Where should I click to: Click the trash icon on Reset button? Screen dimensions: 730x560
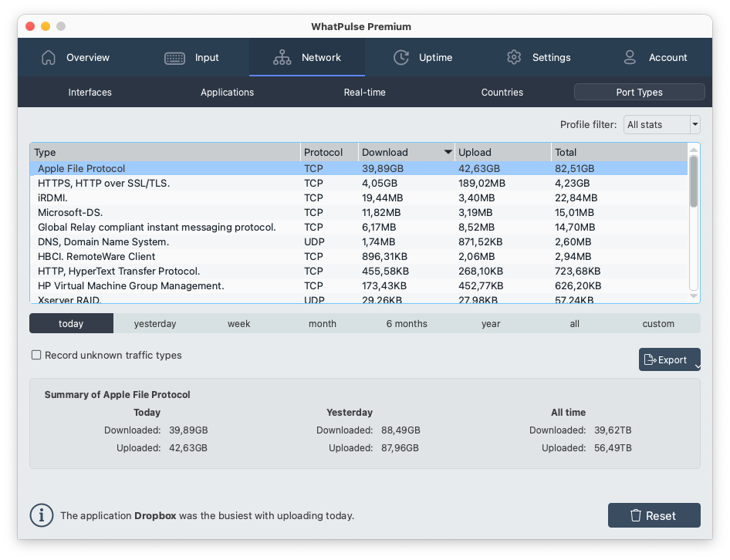tap(636, 515)
